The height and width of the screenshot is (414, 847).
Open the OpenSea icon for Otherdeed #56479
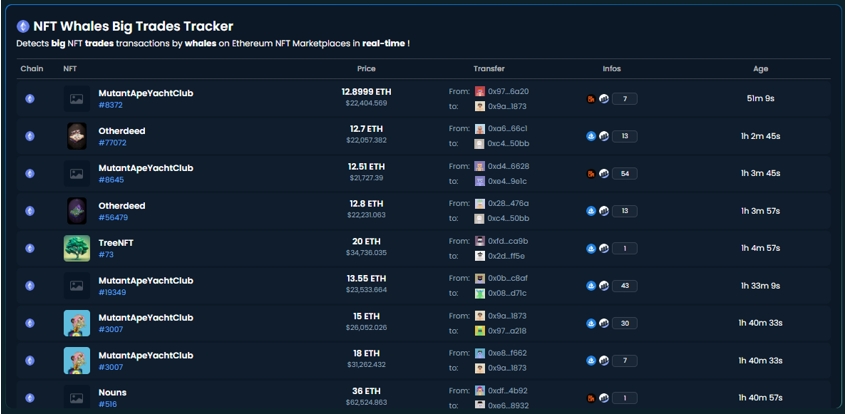pyautogui.click(x=591, y=211)
